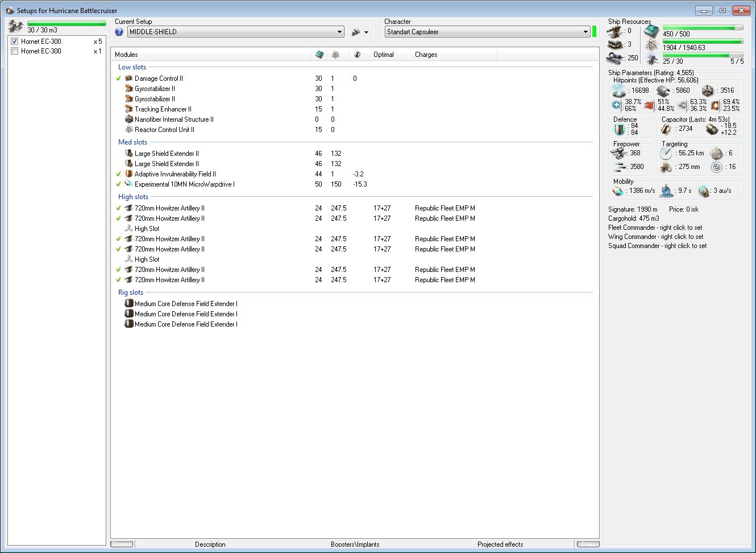Toggle Adaptive Invulnerability Field II active checkmark
The width and height of the screenshot is (756, 553).
pyautogui.click(x=119, y=174)
